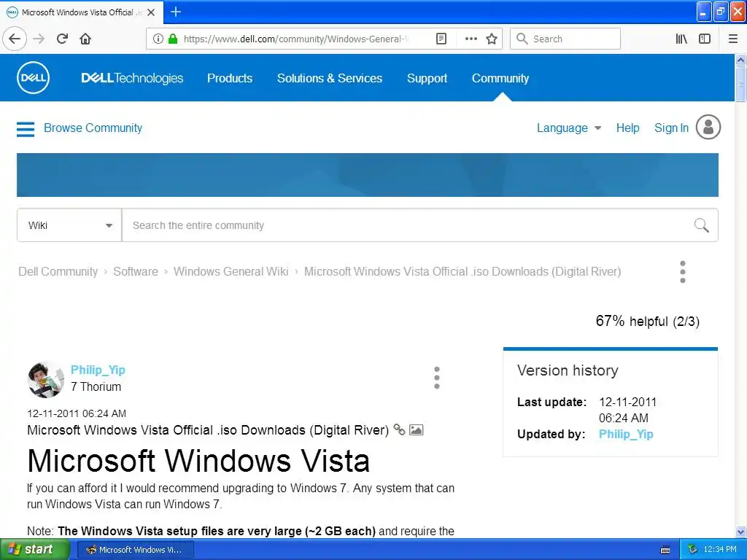Expand the Language dropdown
The image size is (747, 560).
tap(569, 128)
